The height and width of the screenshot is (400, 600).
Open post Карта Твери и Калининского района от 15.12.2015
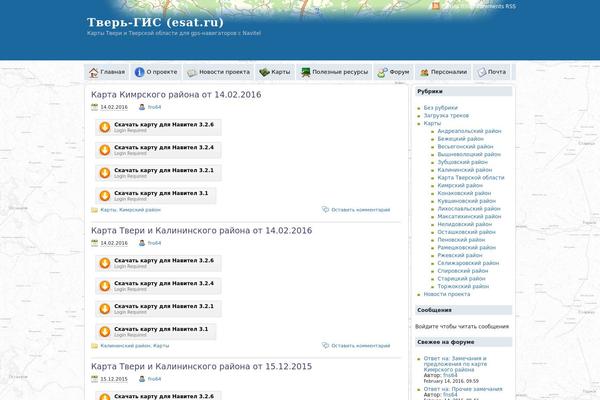click(201, 366)
